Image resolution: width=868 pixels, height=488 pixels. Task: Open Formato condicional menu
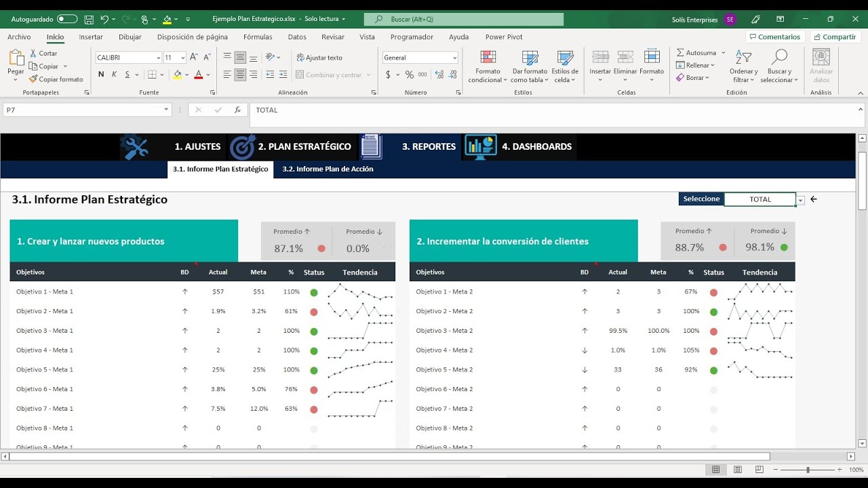pyautogui.click(x=488, y=66)
